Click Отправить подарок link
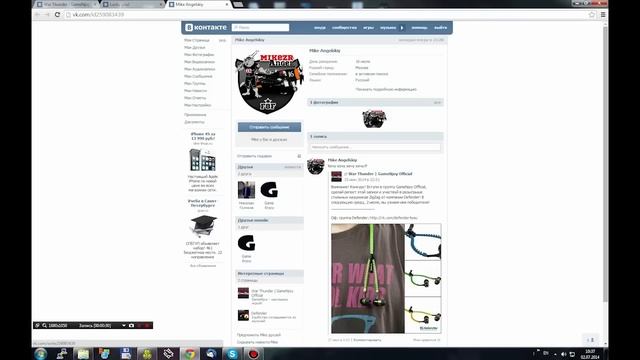Image resolution: width=640 pixels, height=360 pixels. coord(254,156)
